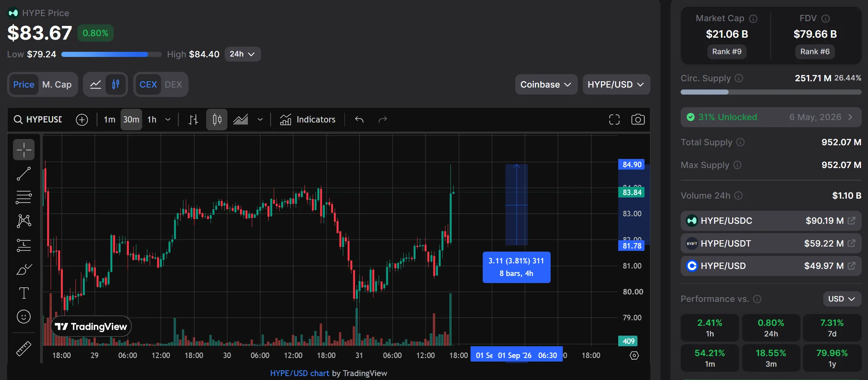The image size is (868, 380).
Task: Select DEX data source
Action: pos(173,84)
